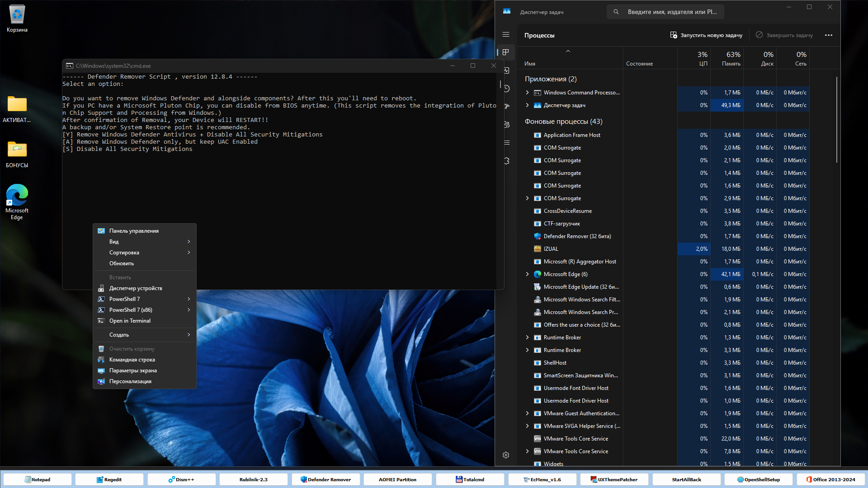This screenshot has height=488, width=868.
Task: Select the БОНУСЫ folder on desktop
Action: pyautogui.click(x=17, y=155)
